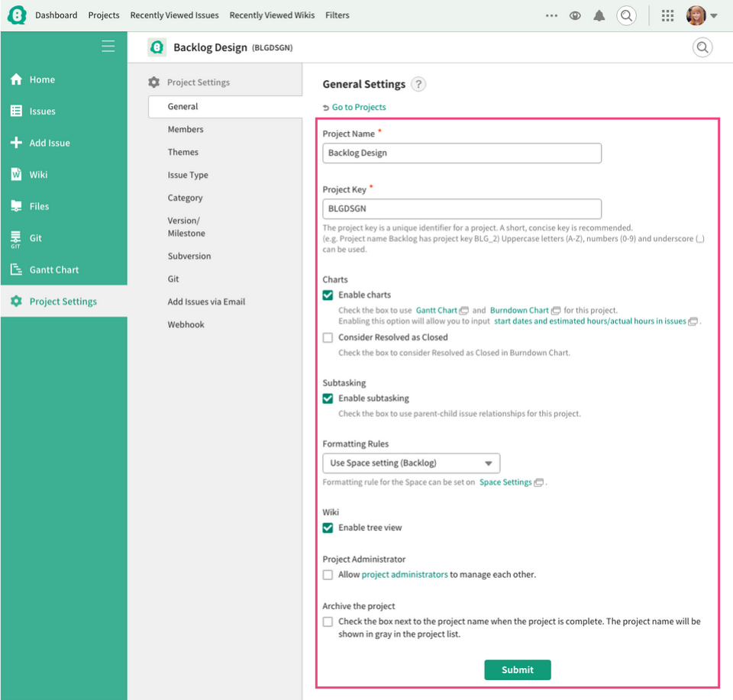
Task: Click the global search magnifier icon
Action: pyautogui.click(x=626, y=15)
